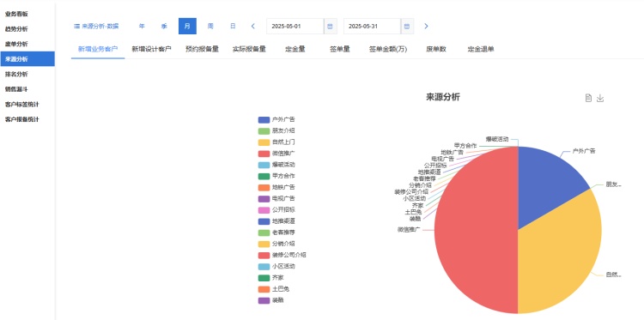Toggle 微信推广 legend series

pos(276,154)
